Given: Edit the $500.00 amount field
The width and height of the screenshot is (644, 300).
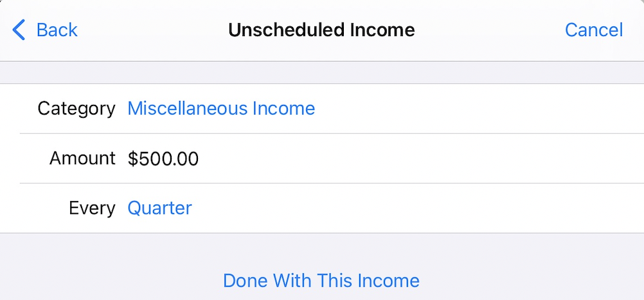Looking at the screenshot, I should pos(163,158).
